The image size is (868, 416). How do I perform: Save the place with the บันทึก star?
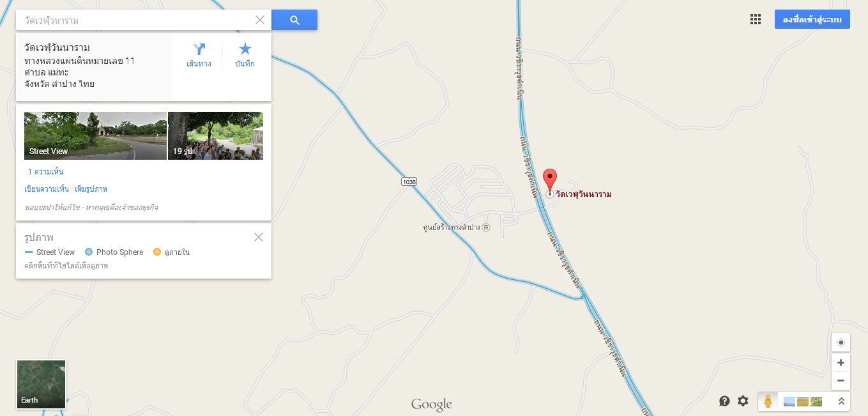pos(245,55)
